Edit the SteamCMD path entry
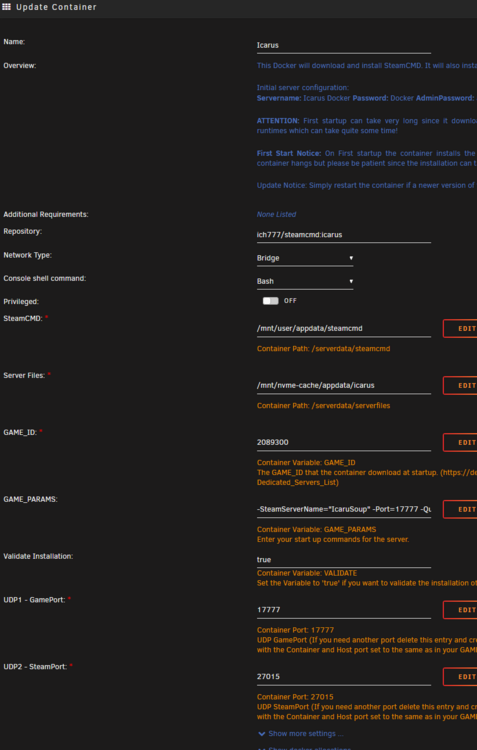Viewport: 477px width, 750px height. [x=460, y=329]
